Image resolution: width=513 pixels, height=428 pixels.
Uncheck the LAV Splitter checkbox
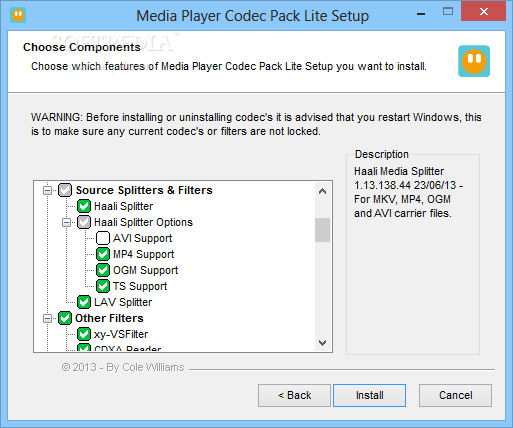coord(84,302)
